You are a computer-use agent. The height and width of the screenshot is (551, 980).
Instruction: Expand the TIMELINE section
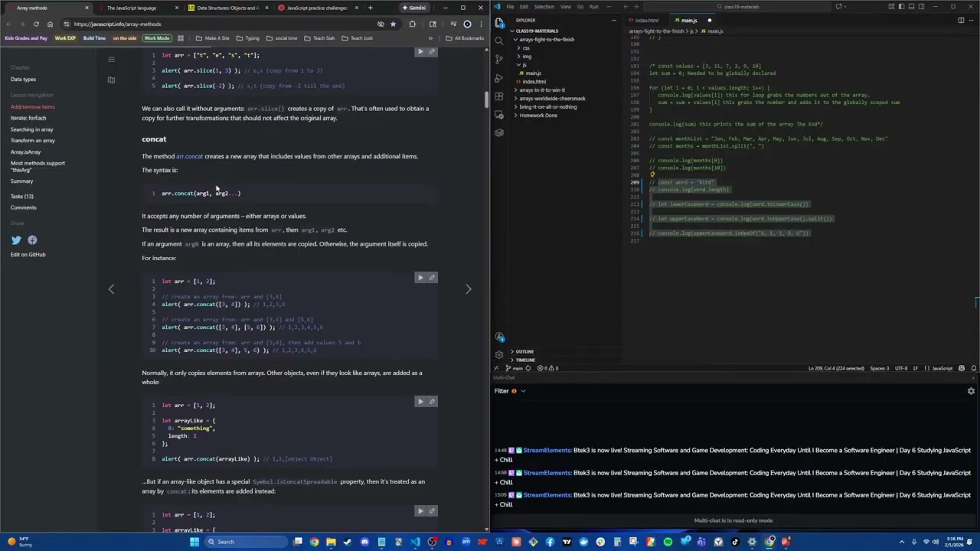[524, 360]
